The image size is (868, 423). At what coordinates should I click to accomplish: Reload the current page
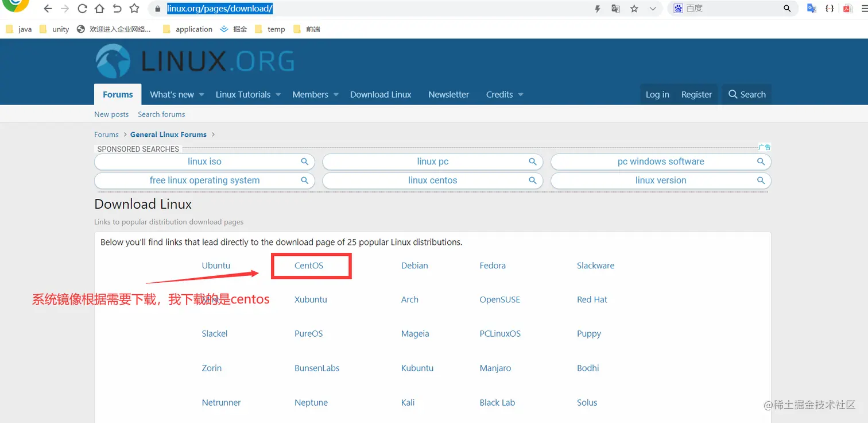point(82,9)
